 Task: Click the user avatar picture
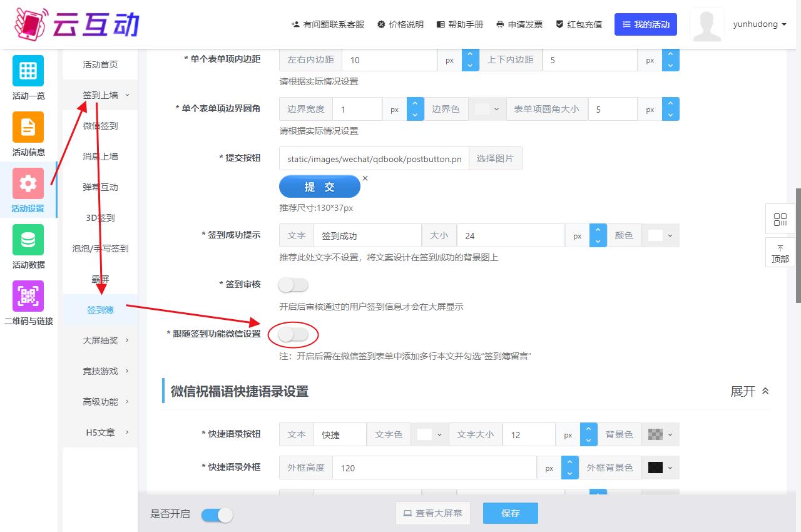tap(707, 24)
